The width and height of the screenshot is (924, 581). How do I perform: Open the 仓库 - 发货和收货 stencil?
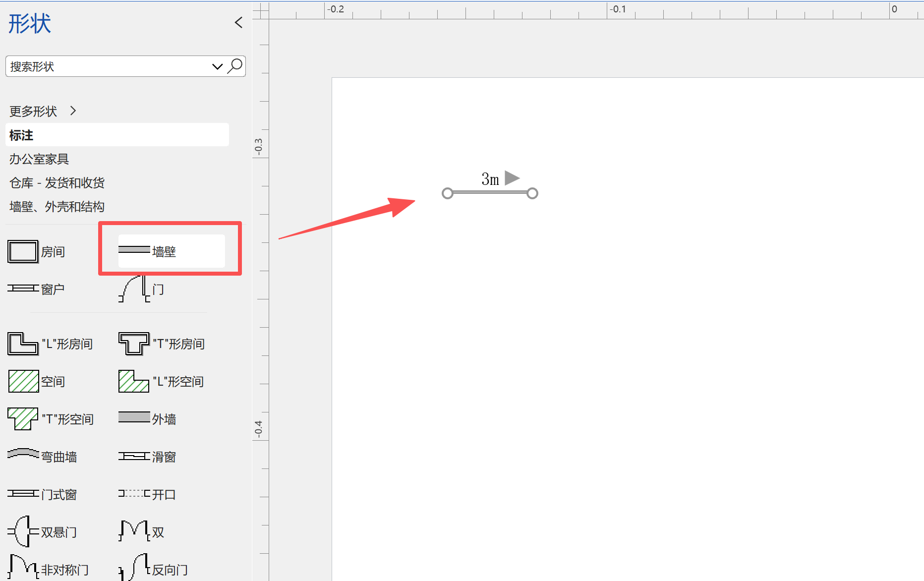pyautogui.click(x=57, y=183)
